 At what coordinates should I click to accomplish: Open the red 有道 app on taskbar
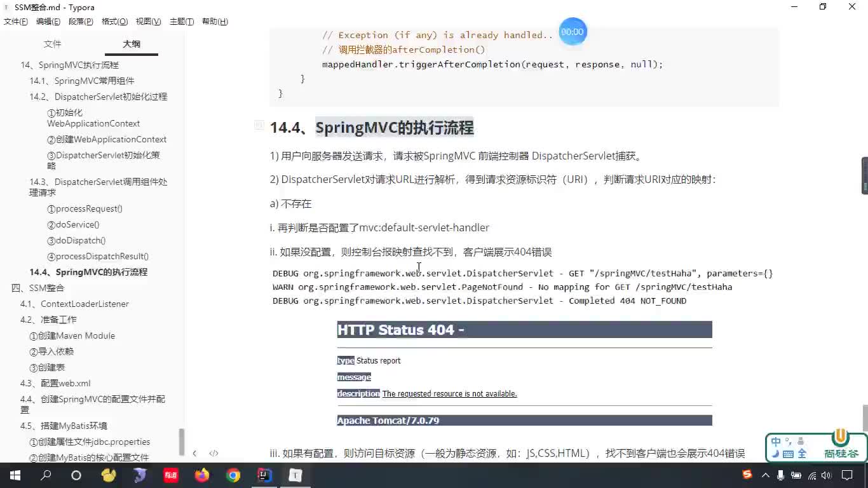[171, 475]
